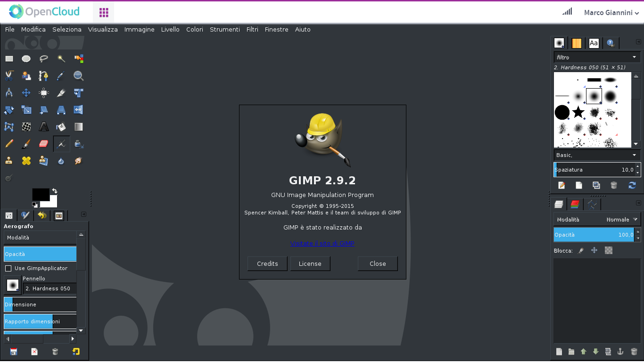Image resolution: width=644 pixels, height=362 pixels.
Task: Switch to the Patterns wood tab
Action: [x=577, y=43]
